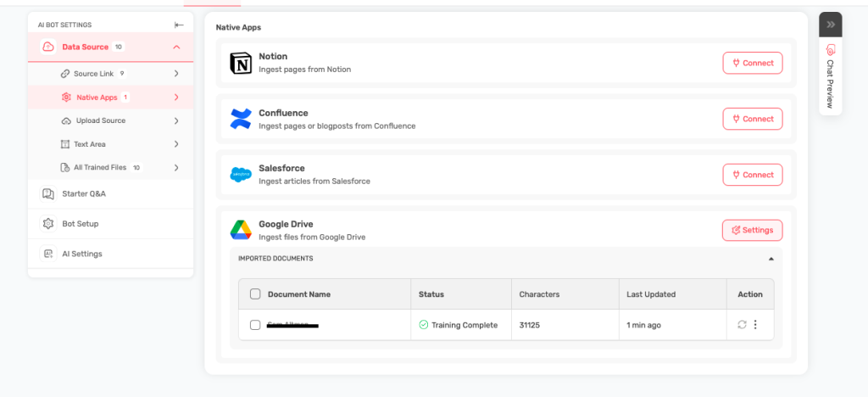Collapse the Data Source section chevron
The height and width of the screenshot is (397, 868).
(x=176, y=47)
